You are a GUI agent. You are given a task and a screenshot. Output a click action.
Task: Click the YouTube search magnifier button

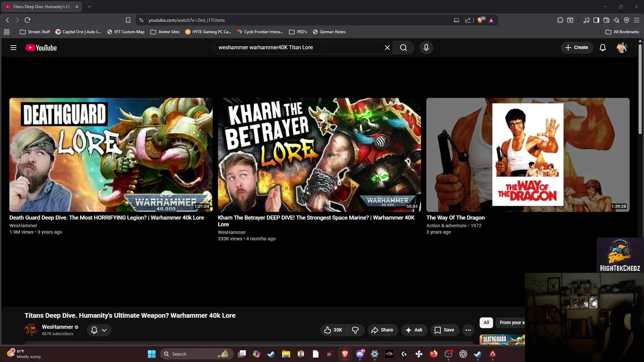click(404, 48)
